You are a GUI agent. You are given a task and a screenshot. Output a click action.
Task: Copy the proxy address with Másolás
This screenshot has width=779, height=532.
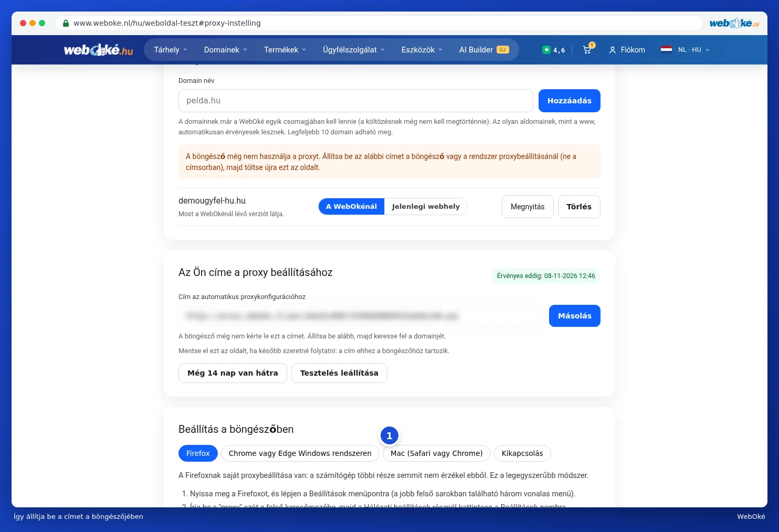[x=575, y=316]
